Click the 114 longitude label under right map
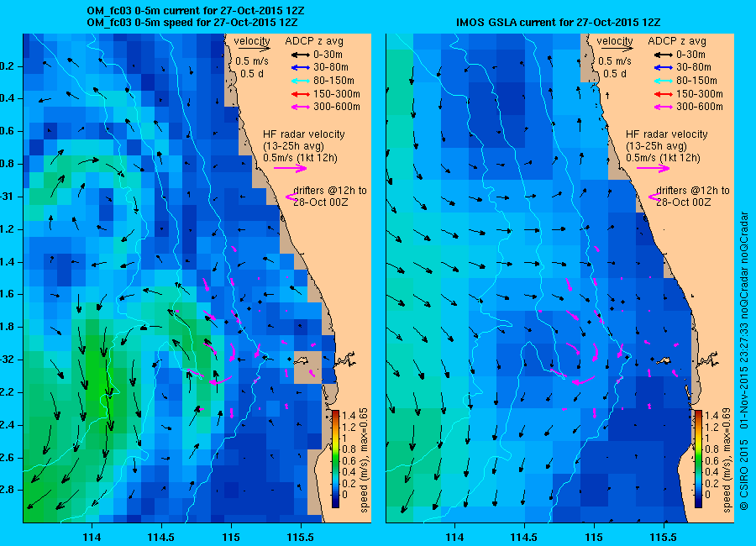The width and height of the screenshot is (756, 546). [x=454, y=538]
